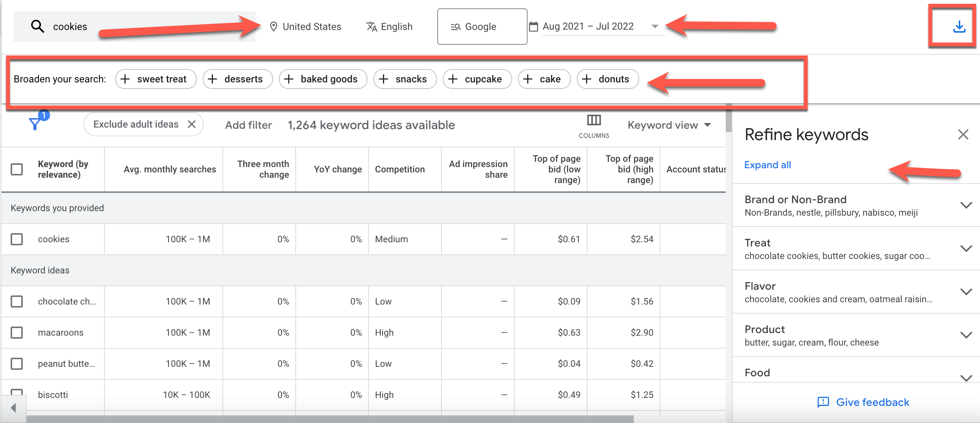Click the filter funnel icon
The height and width of the screenshot is (423, 980).
click(x=35, y=123)
